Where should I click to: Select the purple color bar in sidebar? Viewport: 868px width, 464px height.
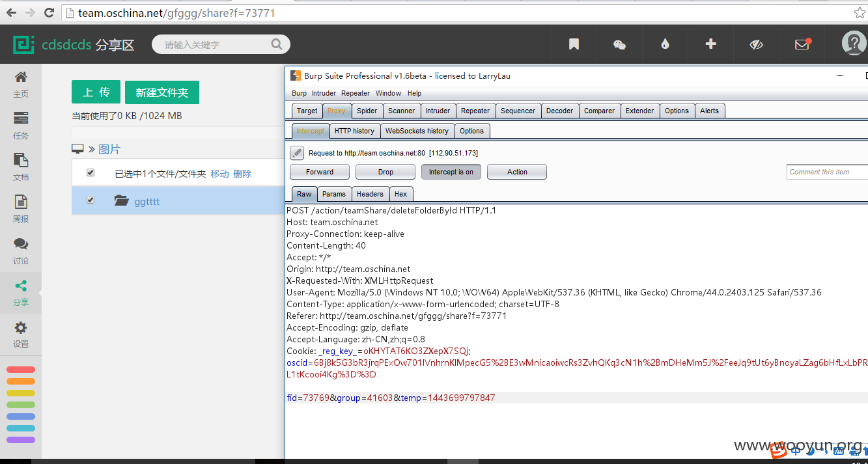point(21,440)
